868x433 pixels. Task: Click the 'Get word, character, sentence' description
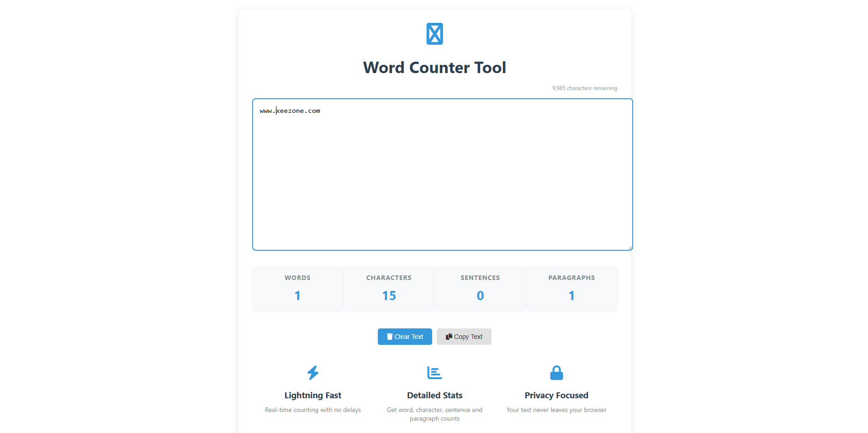pos(434,414)
